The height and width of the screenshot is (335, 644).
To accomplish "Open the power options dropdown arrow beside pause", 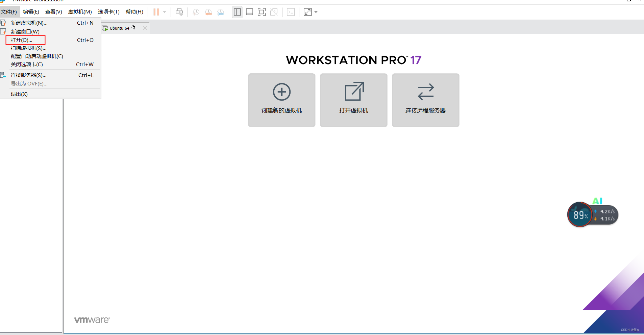I will click(x=165, y=12).
